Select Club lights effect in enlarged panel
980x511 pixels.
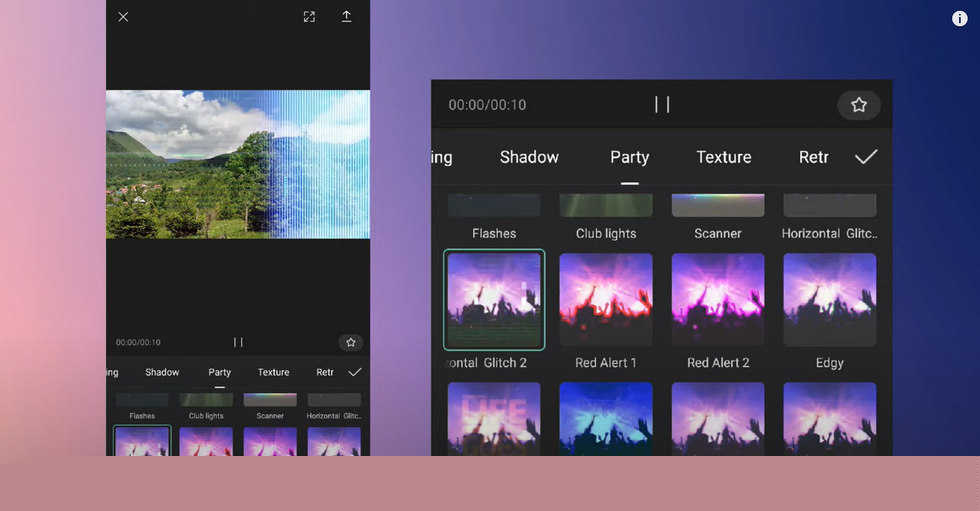pos(606,206)
